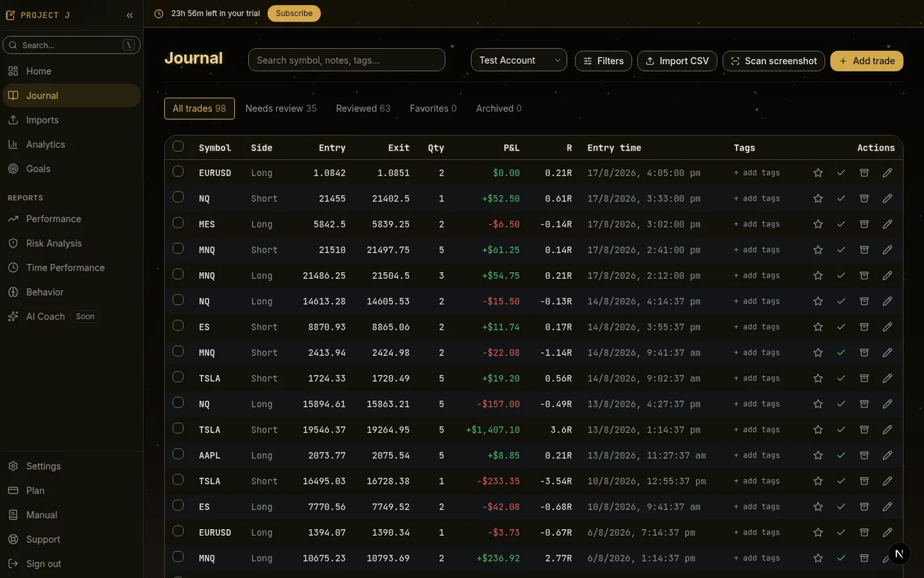Screen dimensions: 924x578
Task: Tick the ES 8870.93 row checkbox
Action: click(178, 326)
